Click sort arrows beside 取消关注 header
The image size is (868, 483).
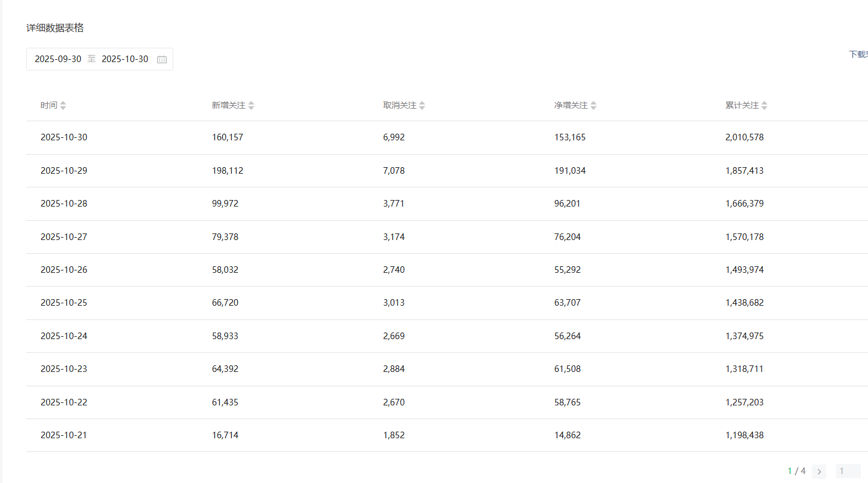(422, 106)
